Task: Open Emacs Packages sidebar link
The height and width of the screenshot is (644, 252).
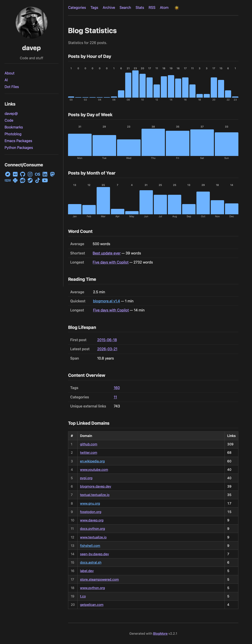Action: tap(18, 141)
